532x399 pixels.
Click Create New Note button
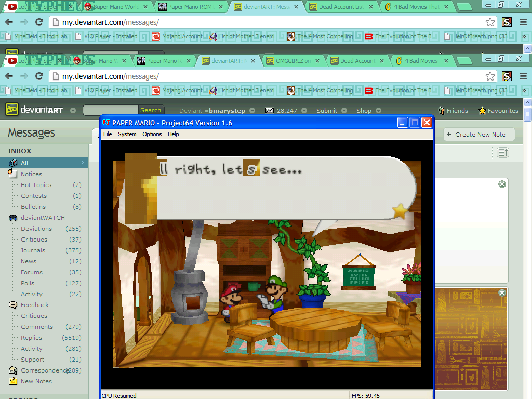(479, 135)
